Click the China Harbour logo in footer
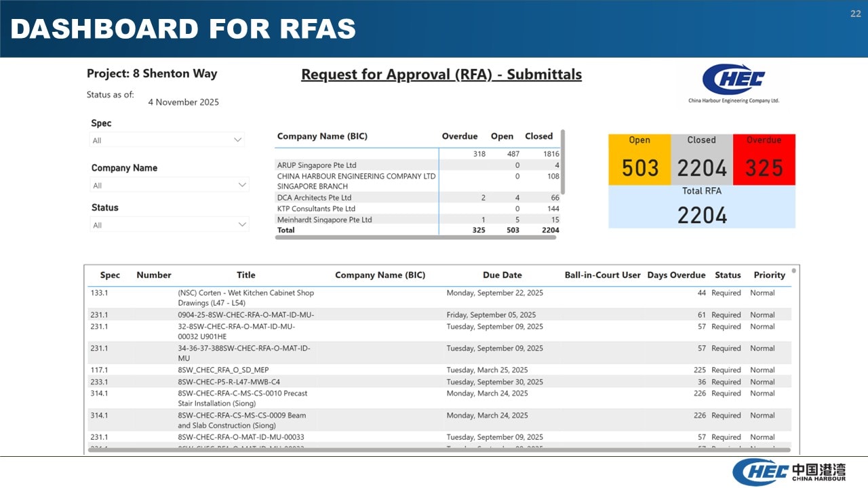The image size is (868, 488). [x=789, y=472]
